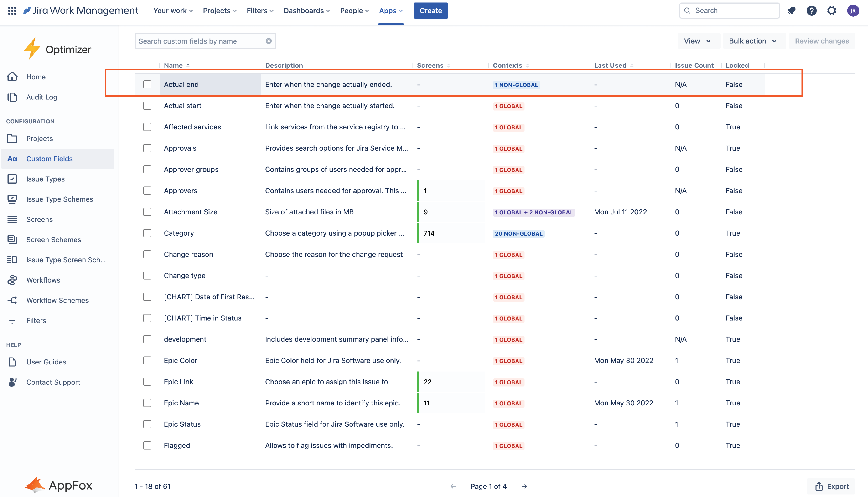
Task: Go to next page arrow
Action: (524, 486)
